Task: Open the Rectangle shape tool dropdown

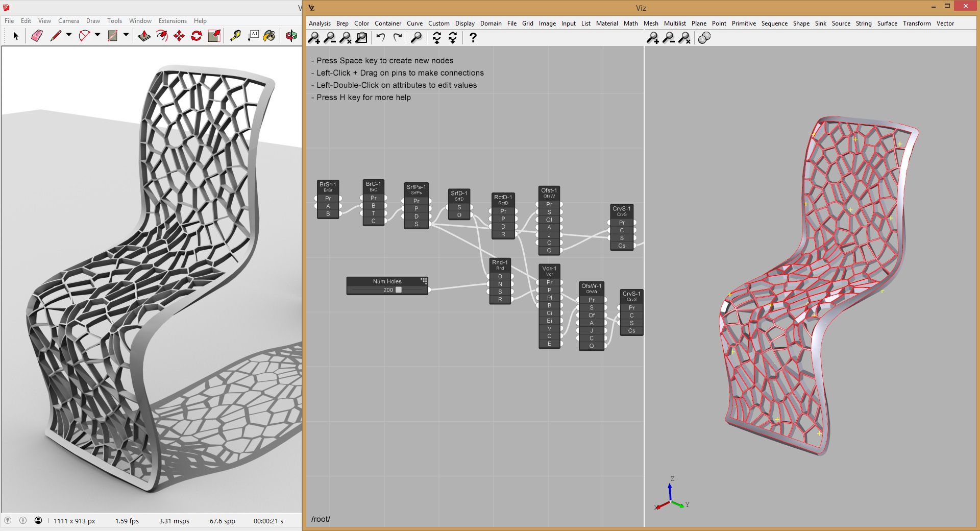Action: tap(126, 35)
